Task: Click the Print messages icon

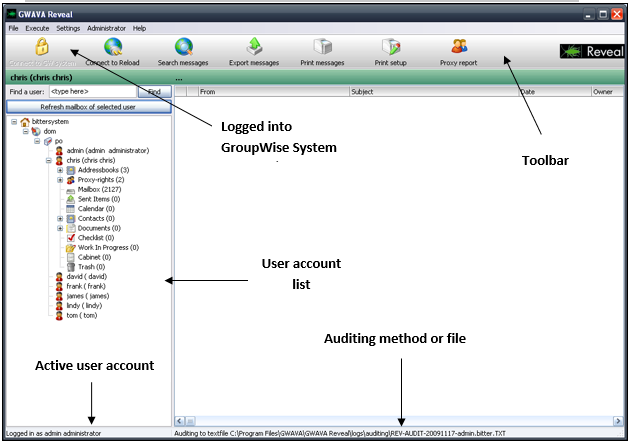Action: 322,47
